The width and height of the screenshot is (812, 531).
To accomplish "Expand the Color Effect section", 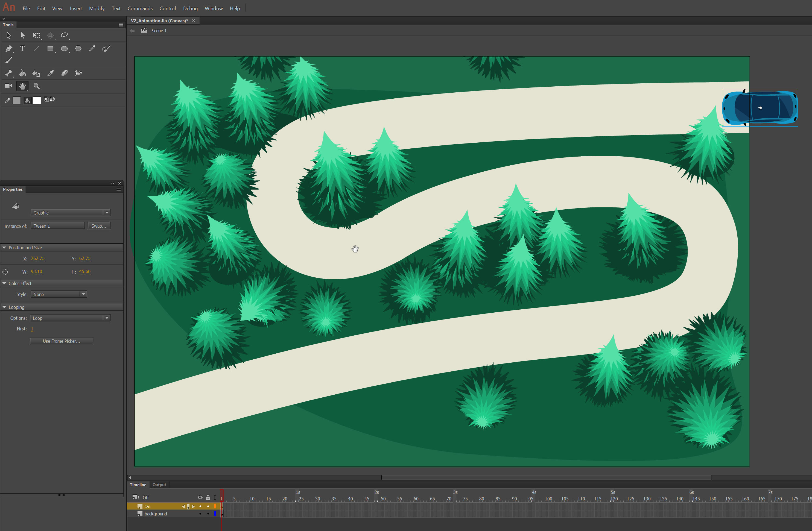I will 4,283.
